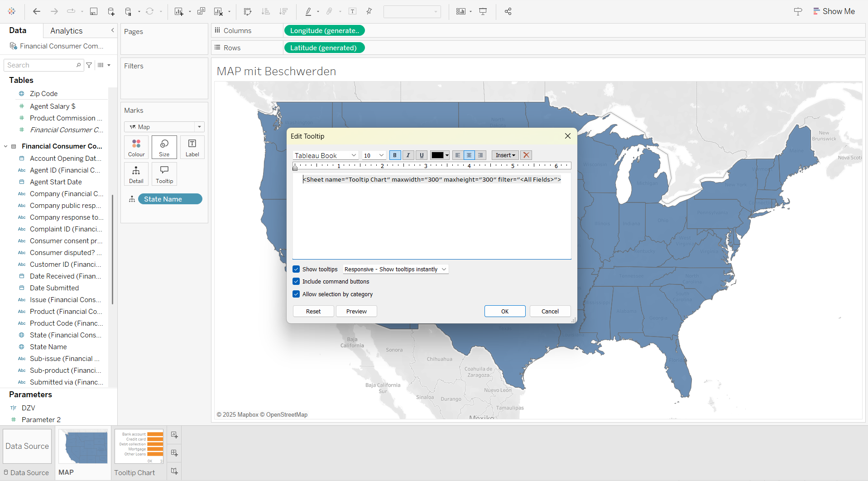The width and height of the screenshot is (868, 481).
Task: Click the Share workbook icon
Action: pos(508,11)
